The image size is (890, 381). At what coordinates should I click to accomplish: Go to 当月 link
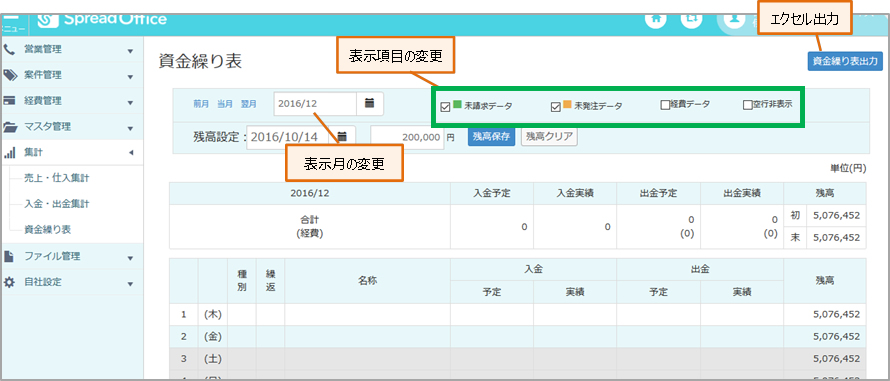click(x=225, y=104)
